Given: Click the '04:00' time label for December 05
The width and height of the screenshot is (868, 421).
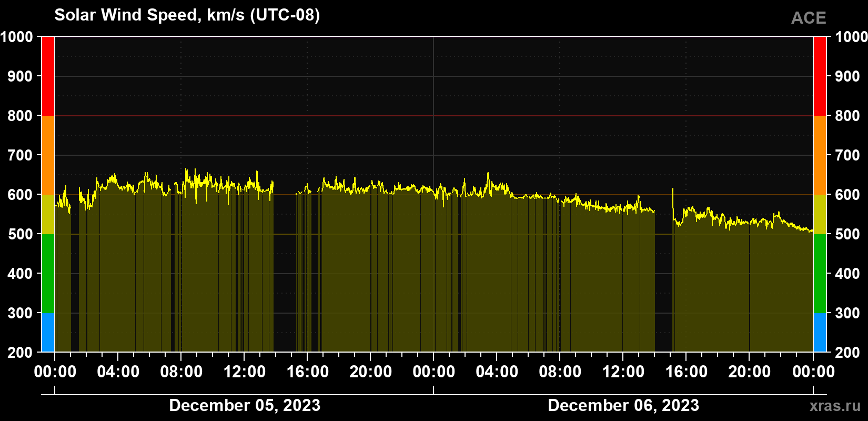Looking at the screenshot, I should point(118,372).
